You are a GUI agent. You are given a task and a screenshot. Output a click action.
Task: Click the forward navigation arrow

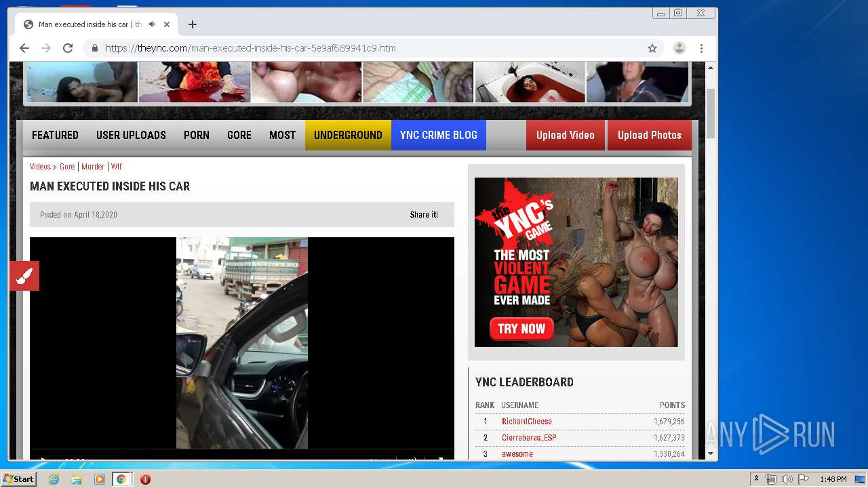(46, 48)
